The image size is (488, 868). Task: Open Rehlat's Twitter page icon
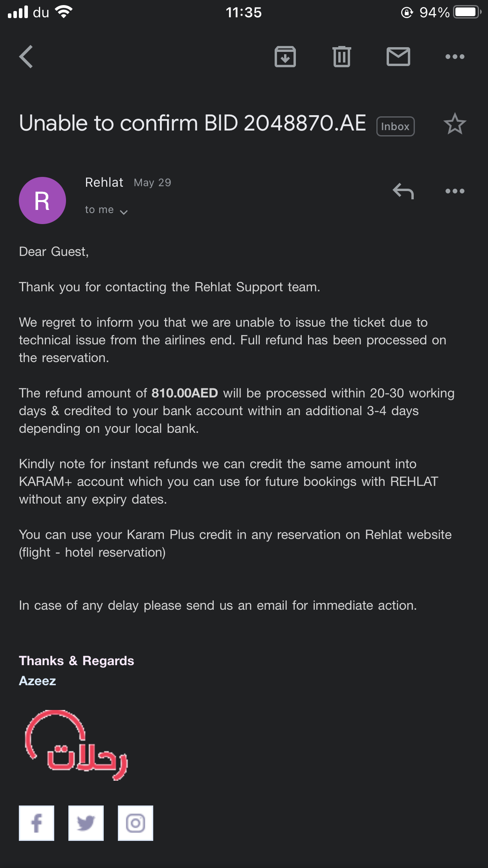point(86,823)
